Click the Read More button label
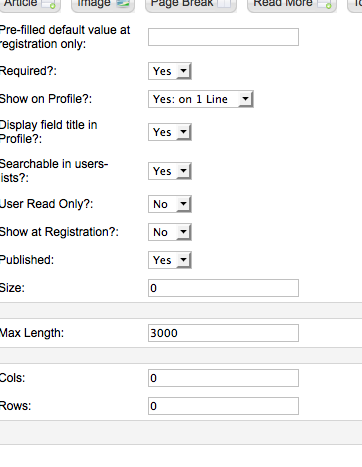This screenshot has width=362, height=467. point(283,3)
